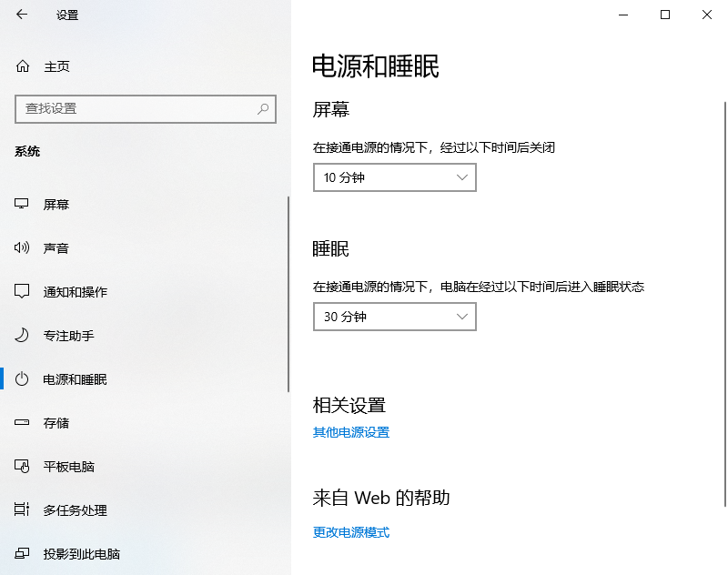Open 投影到此电脑 settings icon
Viewport: 728px width, 575px height.
click(21, 554)
